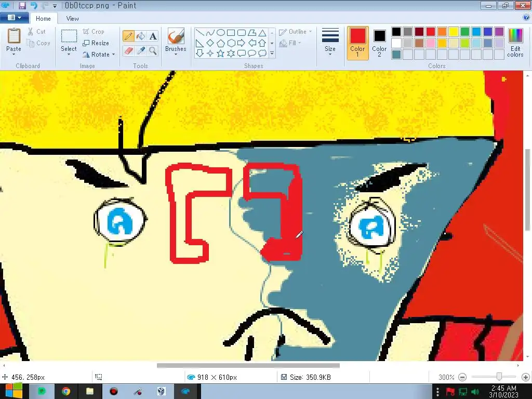Click the Crop button
532x399 pixels.
tap(94, 32)
